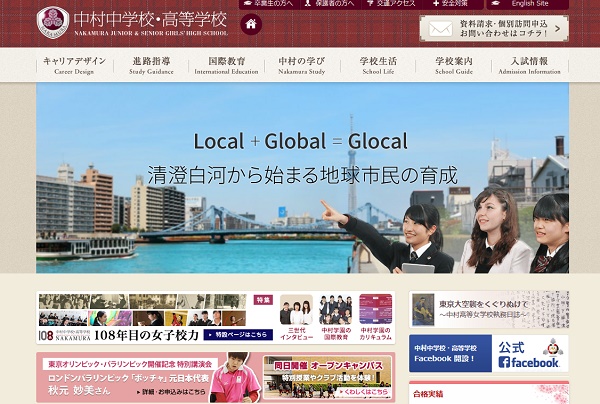Open 国際教育 International Education menu
Screen dimensions: 600x404
pos(227,65)
